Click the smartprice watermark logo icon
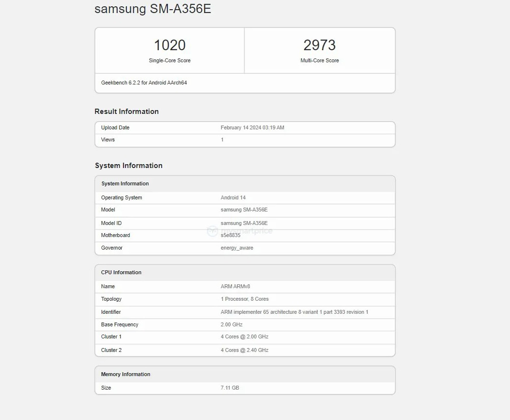 click(x=212, y=231)
